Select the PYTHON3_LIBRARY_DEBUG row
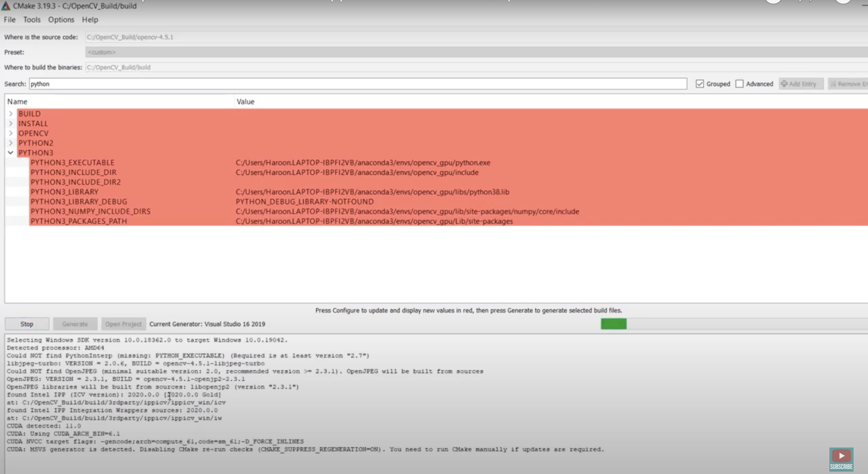 pyautogui.click(x=79, y=201)
